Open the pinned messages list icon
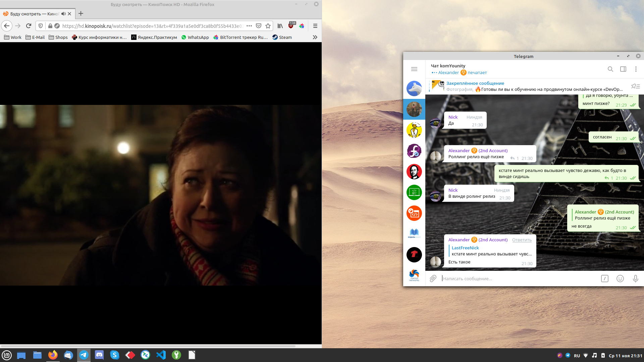 [636, 86]
